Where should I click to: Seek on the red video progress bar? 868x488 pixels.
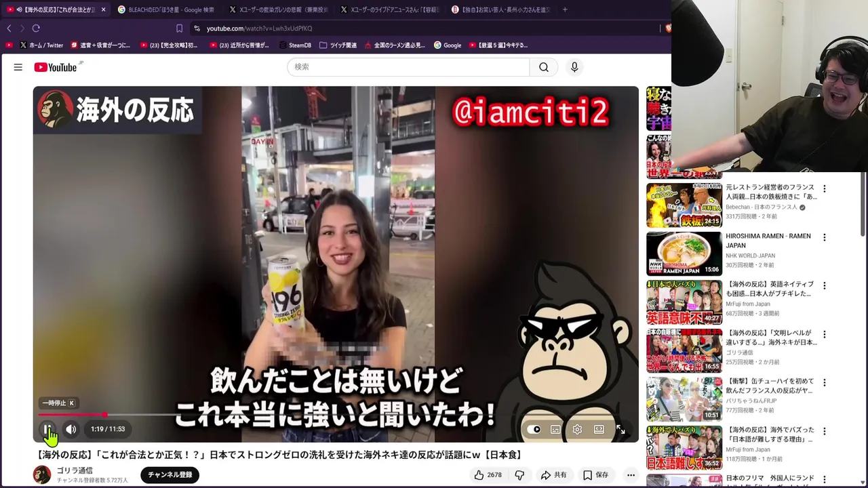pyautogui.click(x=336, y=414)
